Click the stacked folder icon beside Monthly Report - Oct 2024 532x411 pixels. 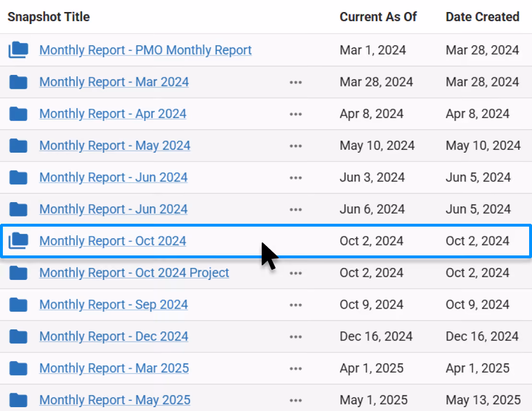[x=18, y=241]
